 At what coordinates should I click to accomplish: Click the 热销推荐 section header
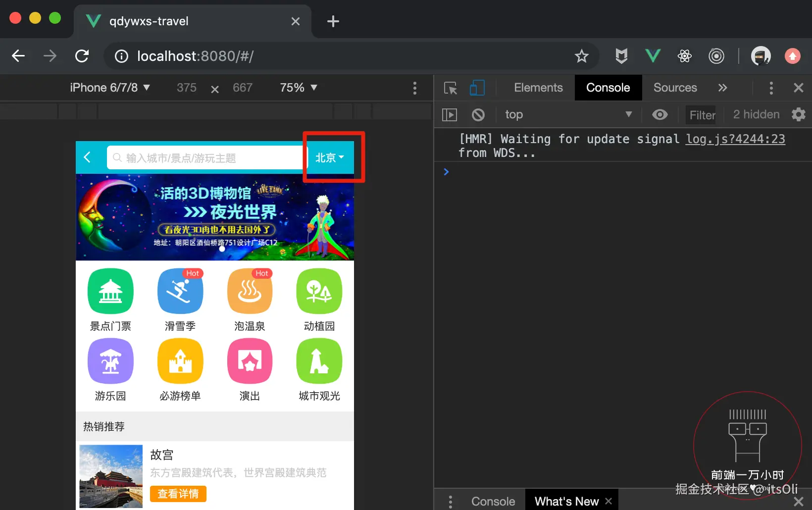coord(215,426)
